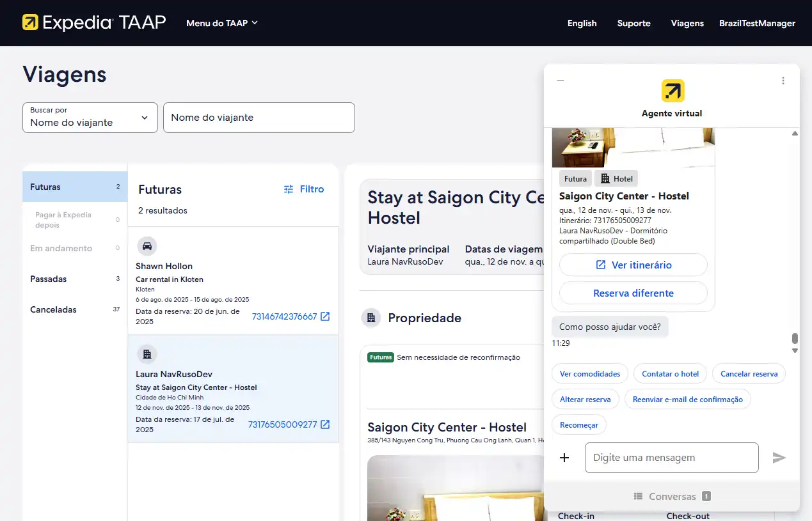Click the Viagens page heading
Viewport: 812px width, 521px height.
[x=65, y=74]
